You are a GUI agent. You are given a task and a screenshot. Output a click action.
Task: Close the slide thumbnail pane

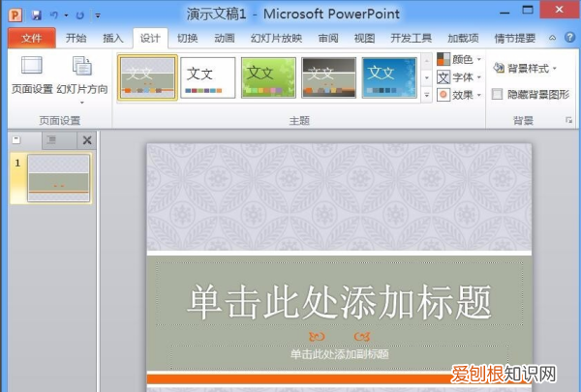click(x=87, y=140)
